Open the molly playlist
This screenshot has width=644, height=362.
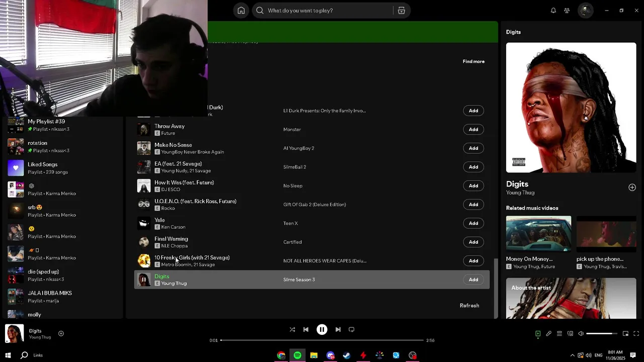(x=62, y=314)
